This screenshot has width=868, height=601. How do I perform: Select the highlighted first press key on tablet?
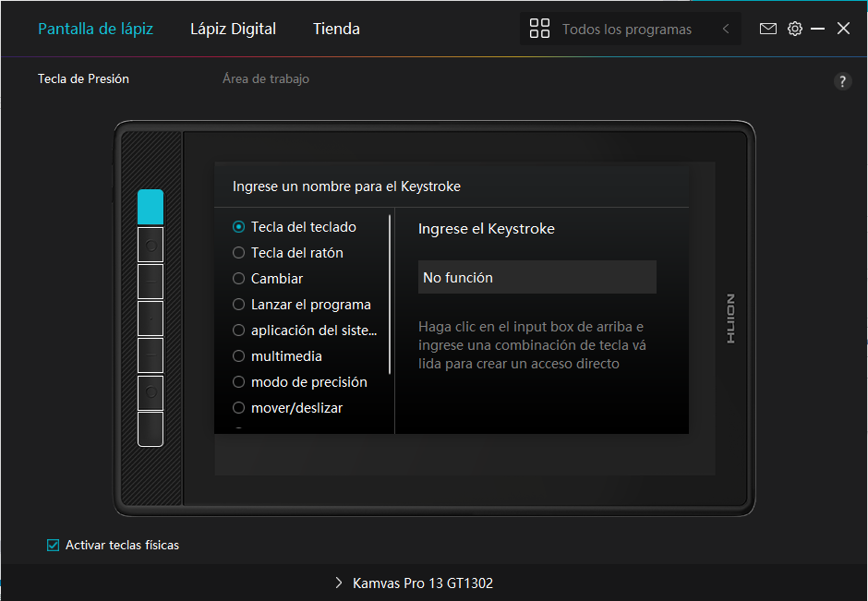[151, 207]
